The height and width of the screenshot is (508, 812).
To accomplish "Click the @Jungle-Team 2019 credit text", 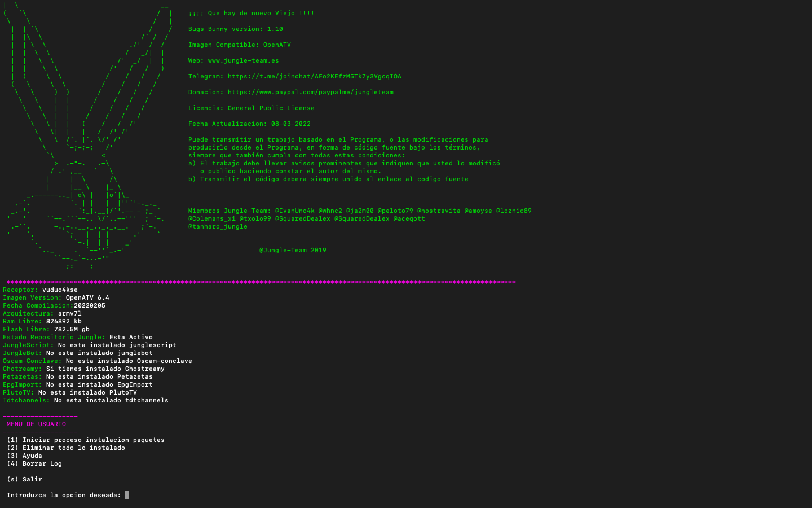I will click(292, 250).
